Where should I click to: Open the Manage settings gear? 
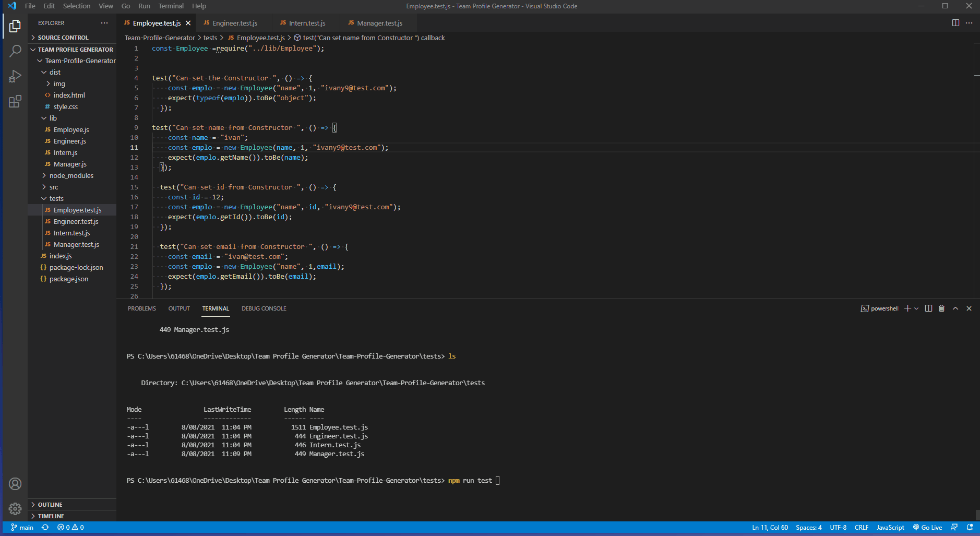15,509
